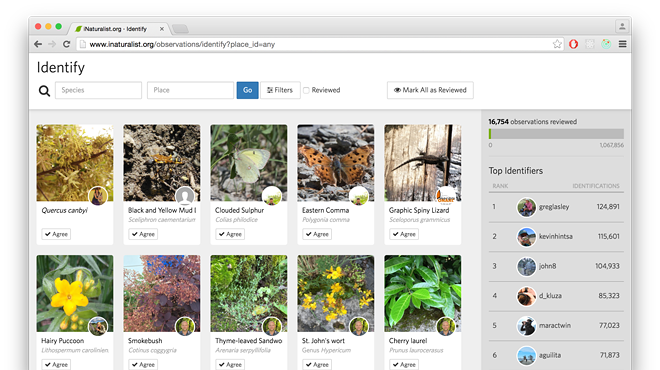Viewport: 660px width, 370px height.
Task: Click the magnifier search icon by Species
Action: pos(44,91)
